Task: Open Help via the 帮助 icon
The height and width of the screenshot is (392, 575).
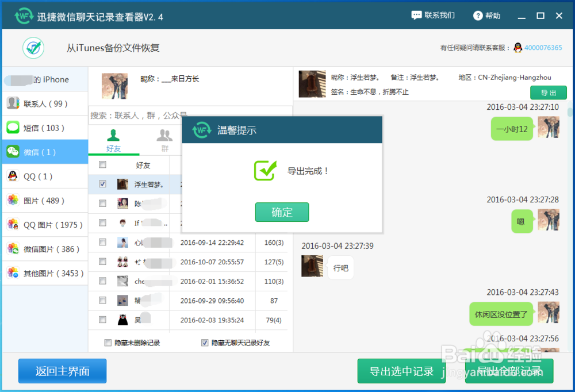Action: tap(477, 15)
